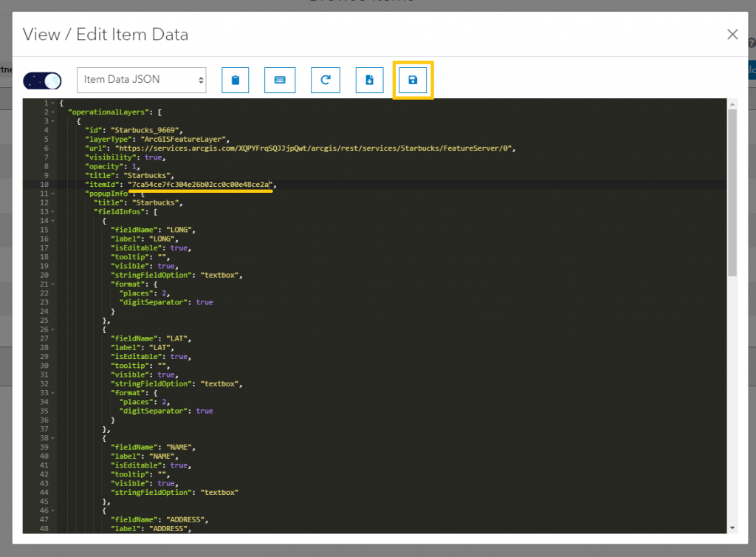Close the View / Edit Item Data dialog
The width and height of the screenshot is (756, 557).
(732, 34)
